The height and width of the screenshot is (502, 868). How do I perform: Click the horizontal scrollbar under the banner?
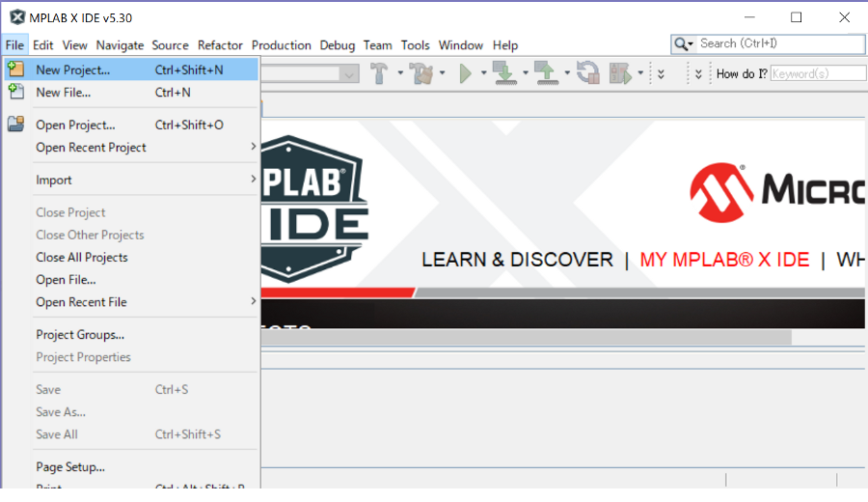[x=526, y=337]
